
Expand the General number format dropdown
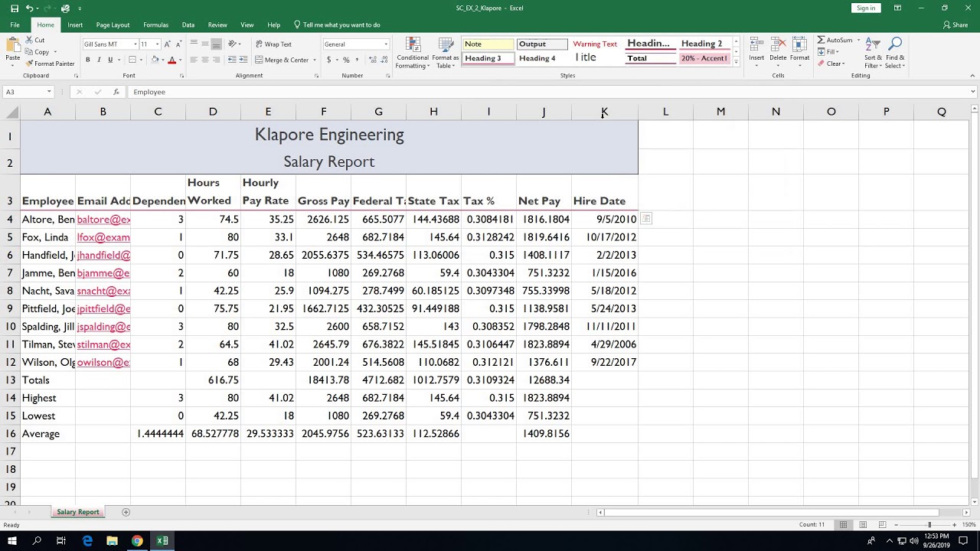point(386,44)
